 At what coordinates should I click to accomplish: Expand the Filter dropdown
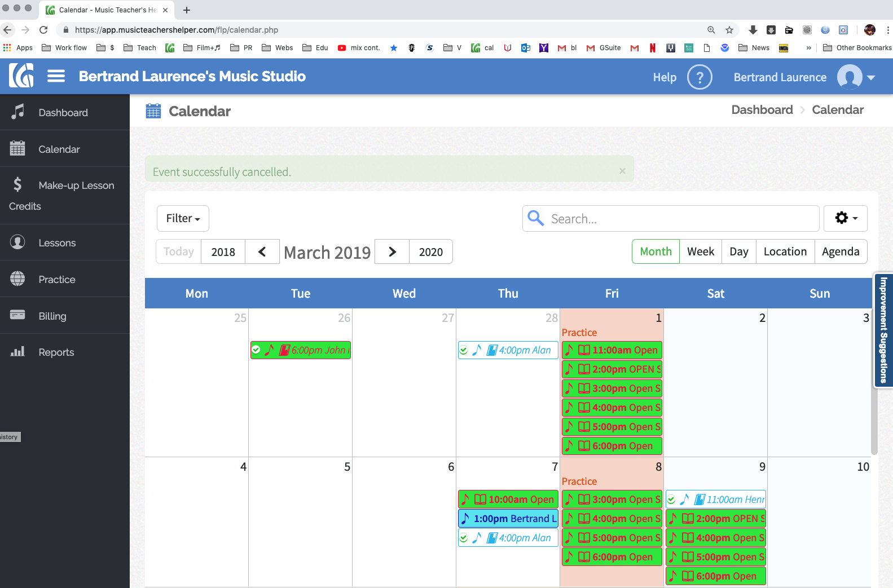click(x=183, y=218)
